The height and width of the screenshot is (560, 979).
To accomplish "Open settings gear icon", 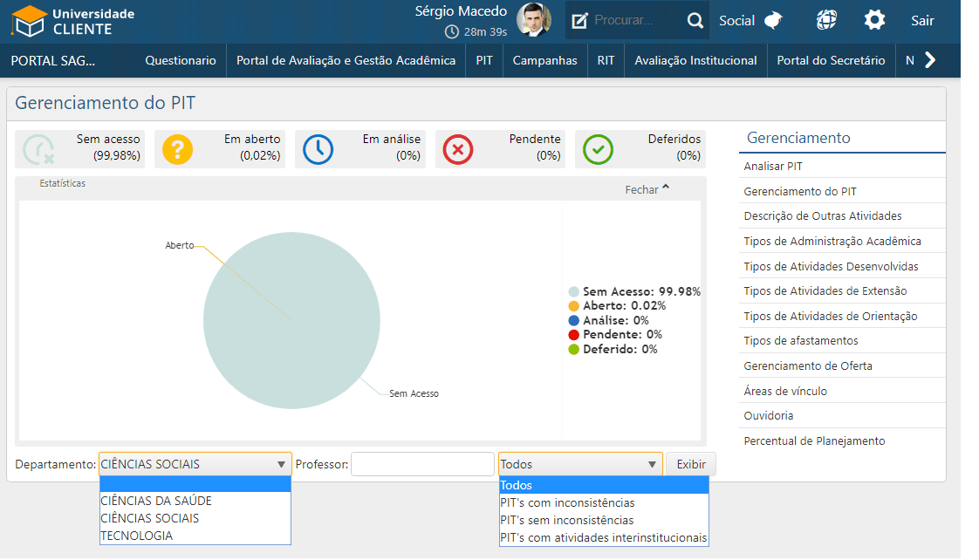I will (874, 20).
